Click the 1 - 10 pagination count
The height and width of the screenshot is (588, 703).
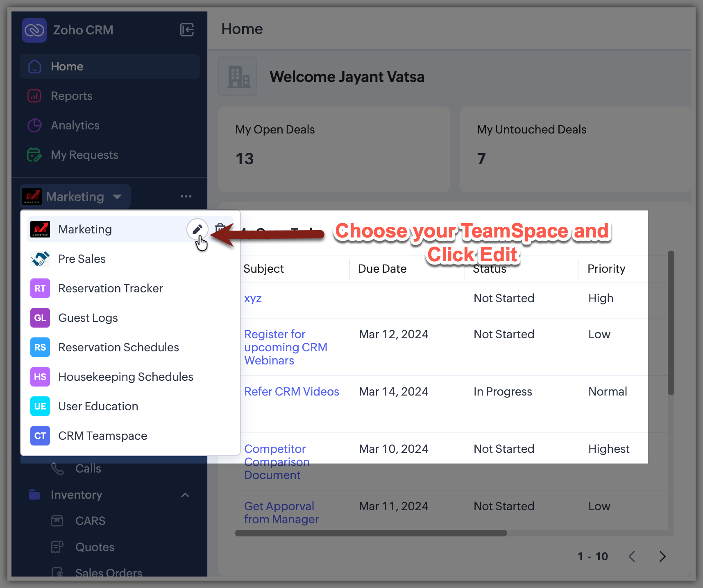[593, 556]
